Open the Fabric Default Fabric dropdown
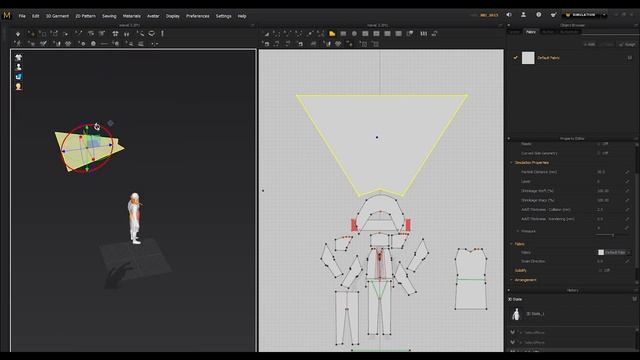640x360 pixels. click(613, 252)
